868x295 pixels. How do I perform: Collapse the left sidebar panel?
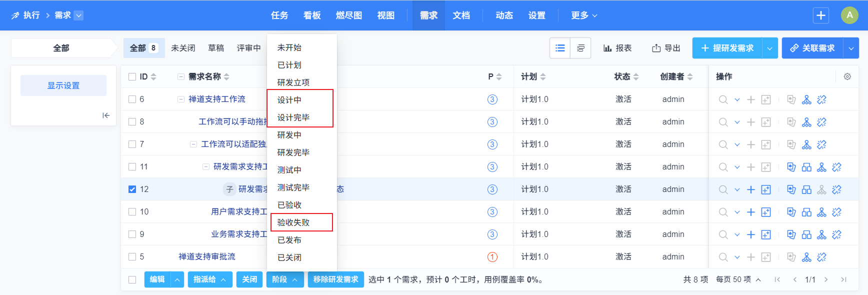tap(105, 115)
